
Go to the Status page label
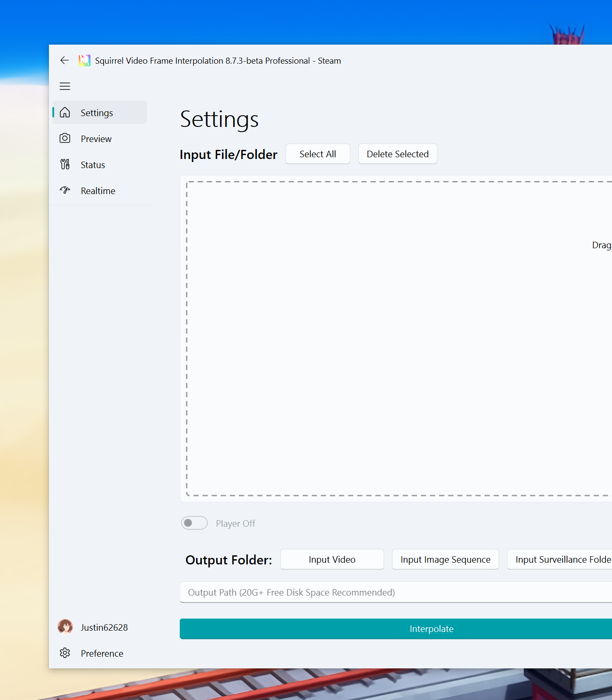click(93, 165)
